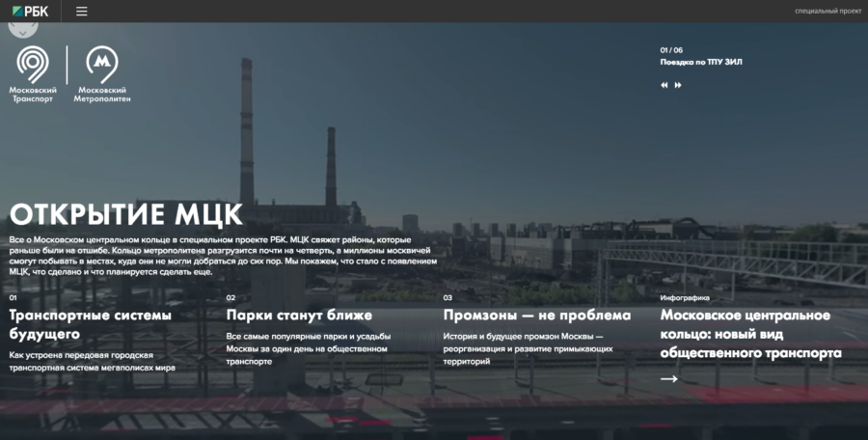Open 'Промзоны — не проблема' section
Screen dimensions: 868x440
[x=537, y=315]
